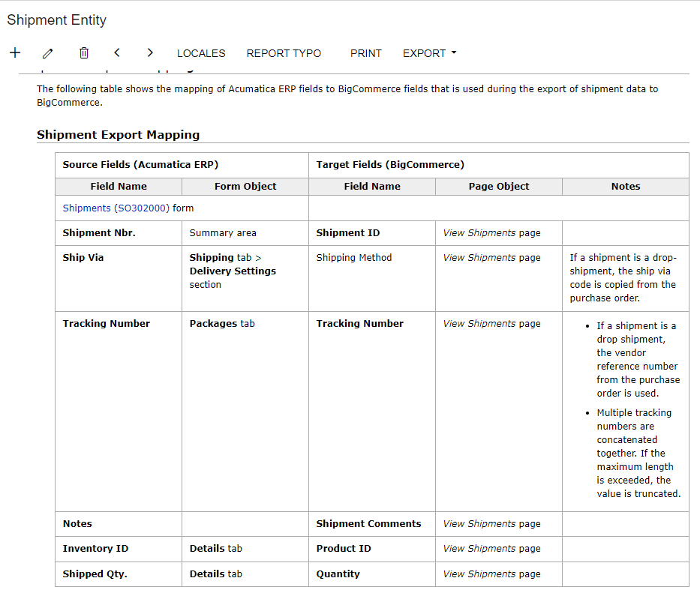
Task: Click the drop-shipment ship via note
Action: (x=623, y=277)
